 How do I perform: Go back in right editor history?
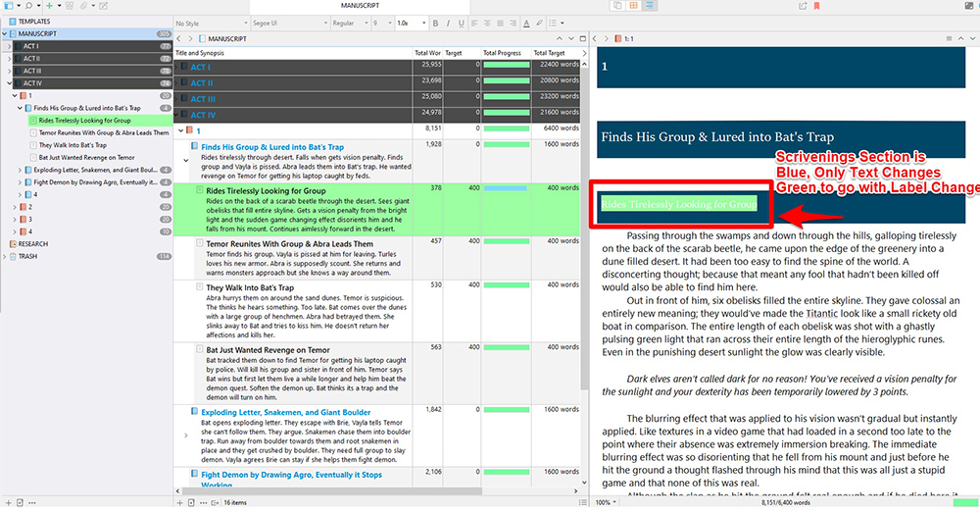tap(595, 39)
